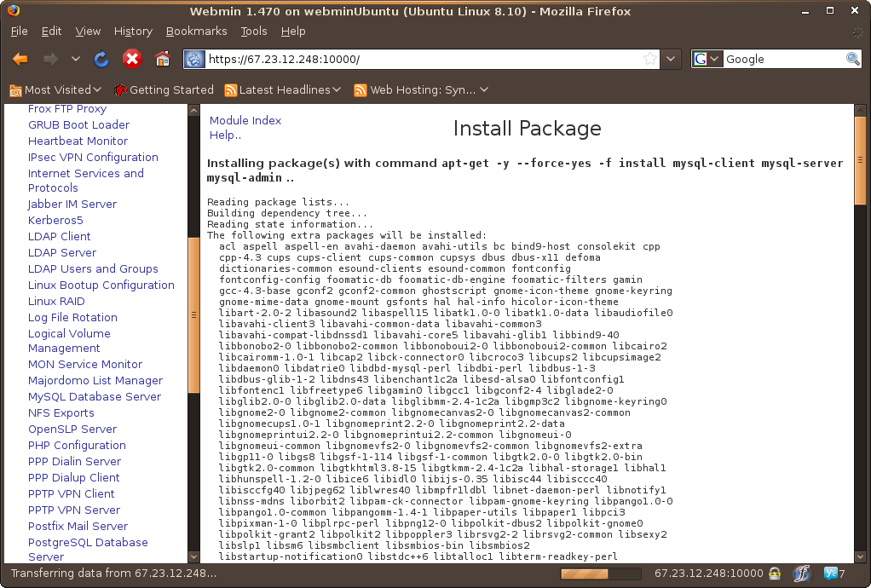
Task: Open the address bar history dropdown
Action: coord(671,59)
